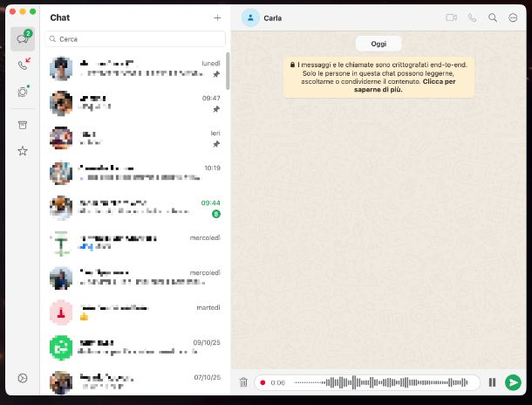Delete the voice recording with trash icon

(243, 382)
